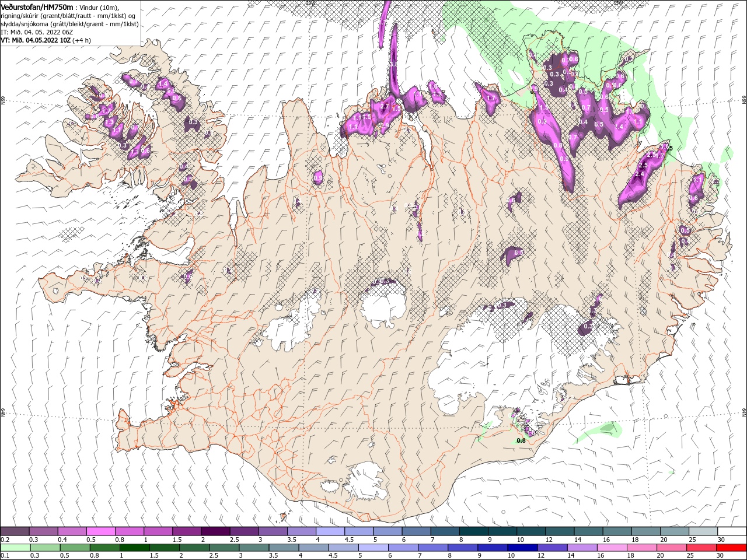747x560 pixels.
Task: Click the upper scale label '0.2'
Action: 5,540
